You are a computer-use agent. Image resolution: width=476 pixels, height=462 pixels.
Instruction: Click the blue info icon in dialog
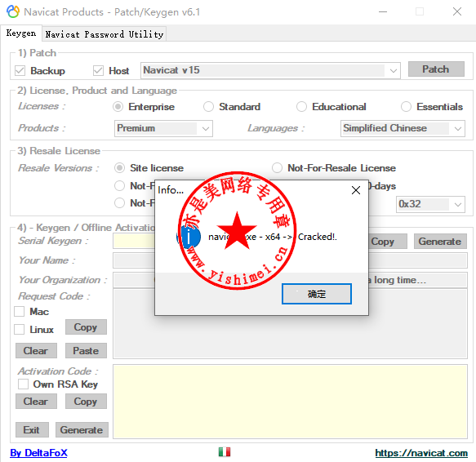click(189, 237)
